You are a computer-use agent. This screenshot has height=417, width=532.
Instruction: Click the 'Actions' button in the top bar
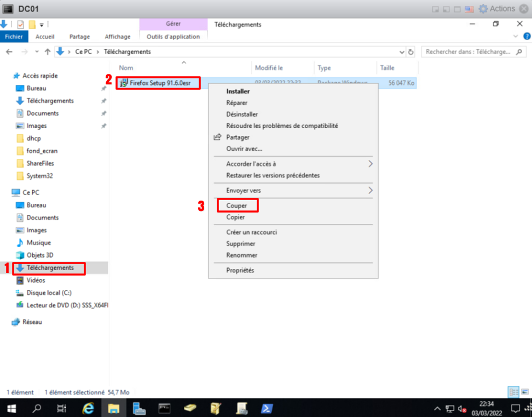click(x=497, y=9)
